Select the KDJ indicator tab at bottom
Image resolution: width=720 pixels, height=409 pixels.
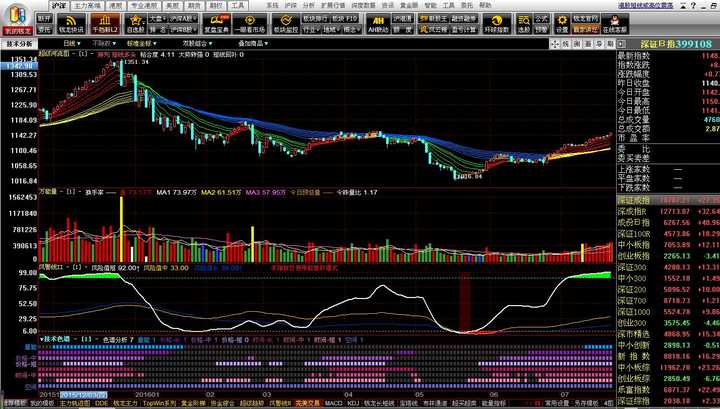[353, 403]
